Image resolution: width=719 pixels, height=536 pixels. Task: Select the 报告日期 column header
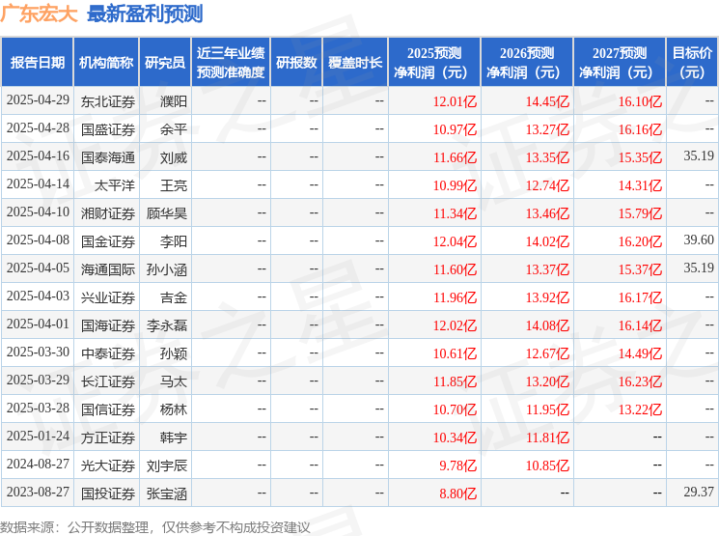(x=37, y=62)
